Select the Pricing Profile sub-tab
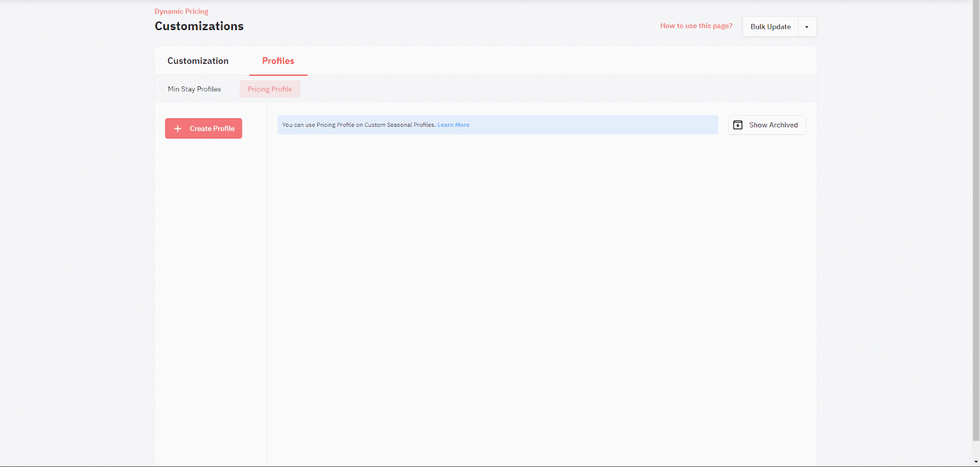The image size is (980, 467). (270, 89)
